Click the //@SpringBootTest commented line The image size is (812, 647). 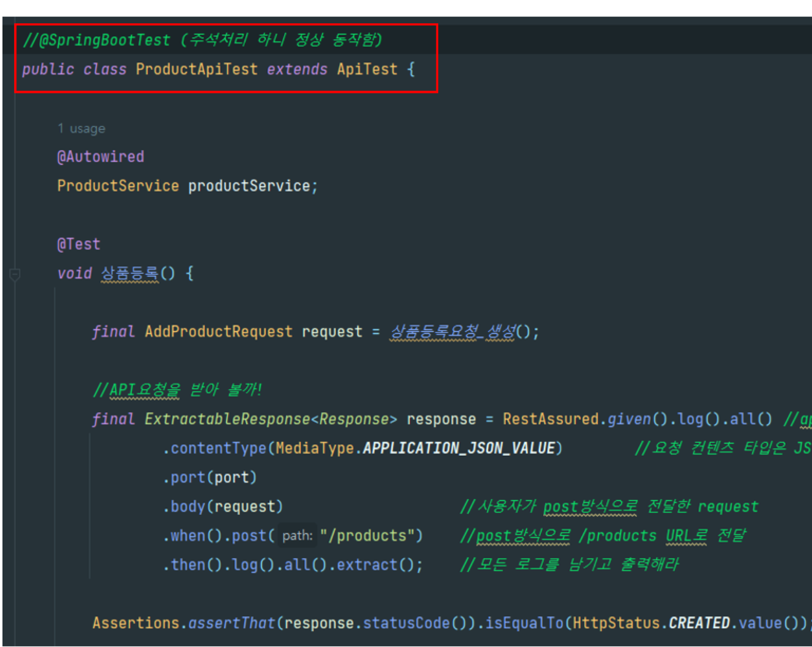click(202, 40)
